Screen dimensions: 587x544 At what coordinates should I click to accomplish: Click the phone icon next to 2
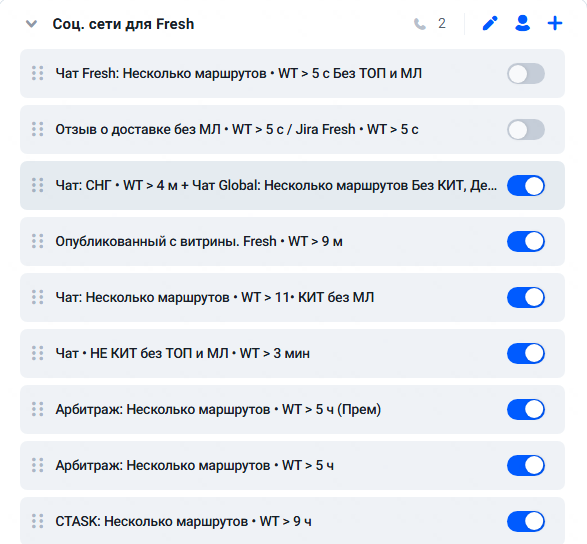(420, 24)
